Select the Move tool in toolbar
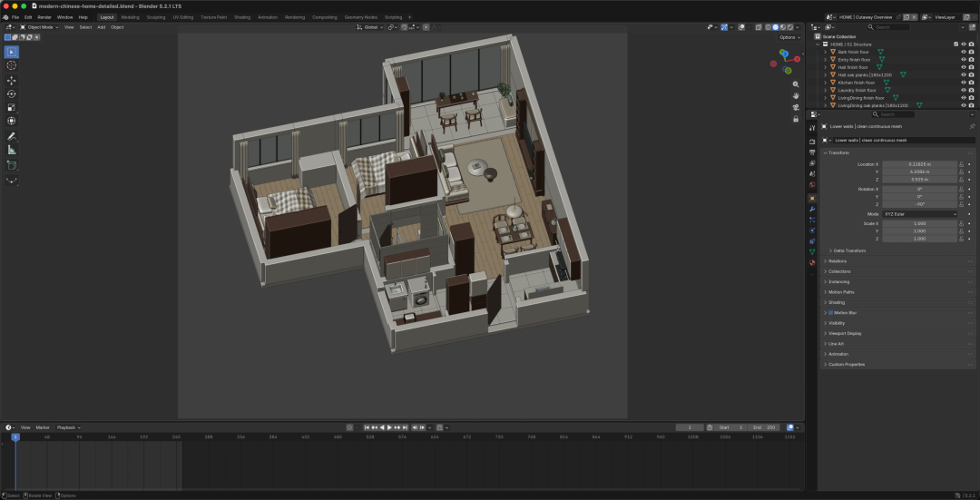This screenshot has width=980, height=500. [x=11, y=80]
